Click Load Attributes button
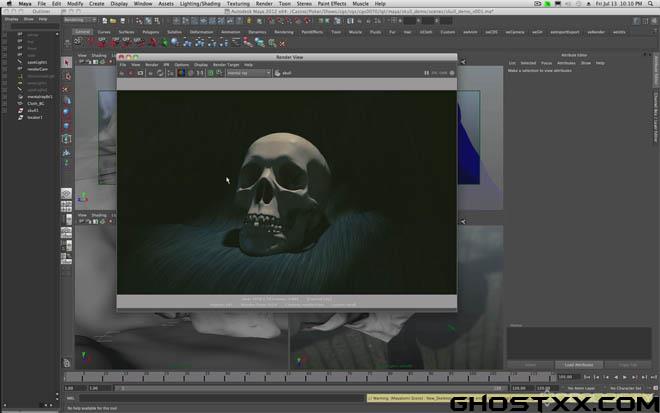 [x=579, y=365]
